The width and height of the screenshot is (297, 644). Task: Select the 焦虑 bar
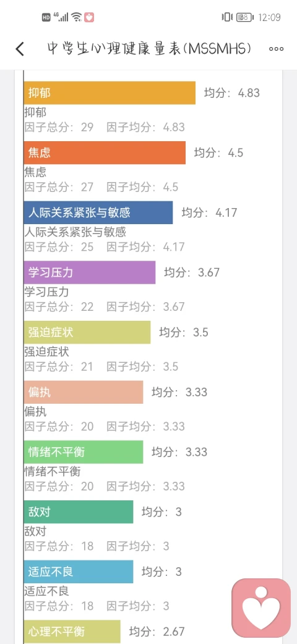[105, 153]
